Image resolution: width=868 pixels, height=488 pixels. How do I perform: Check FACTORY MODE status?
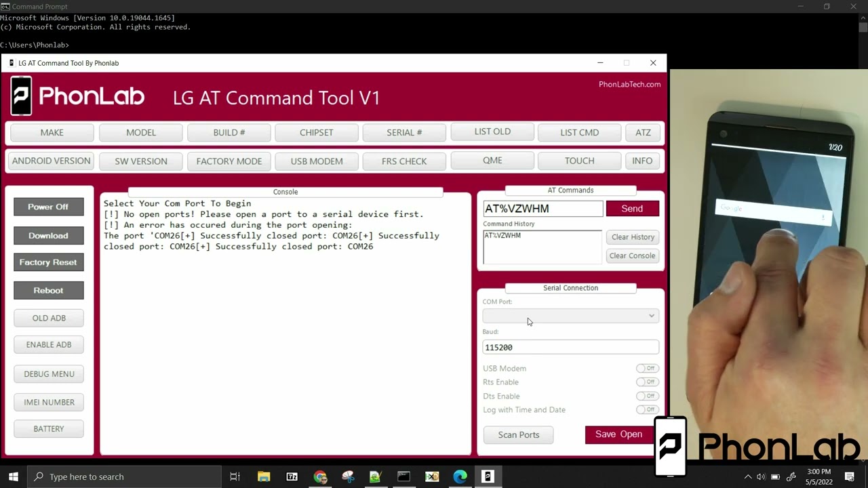(229, 161)
